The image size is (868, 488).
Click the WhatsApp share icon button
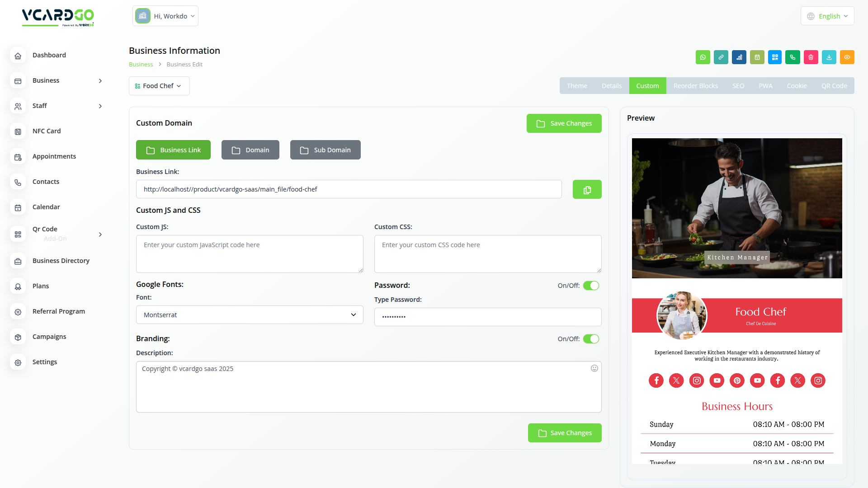coord(703,57)
